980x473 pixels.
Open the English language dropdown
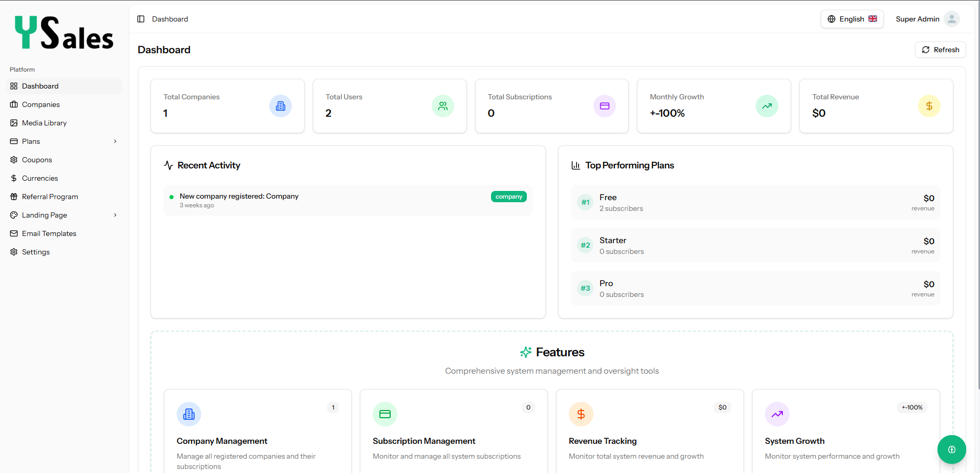852,19
